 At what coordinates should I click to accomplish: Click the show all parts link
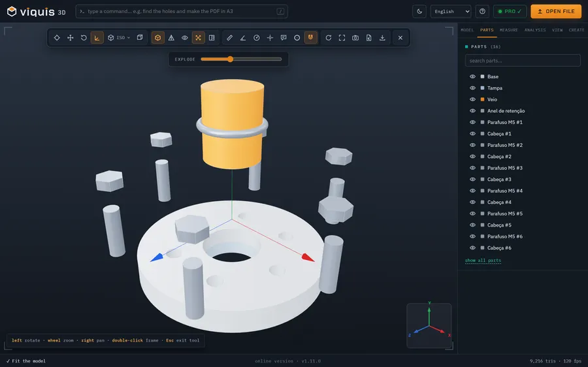[x=483, y=260]
